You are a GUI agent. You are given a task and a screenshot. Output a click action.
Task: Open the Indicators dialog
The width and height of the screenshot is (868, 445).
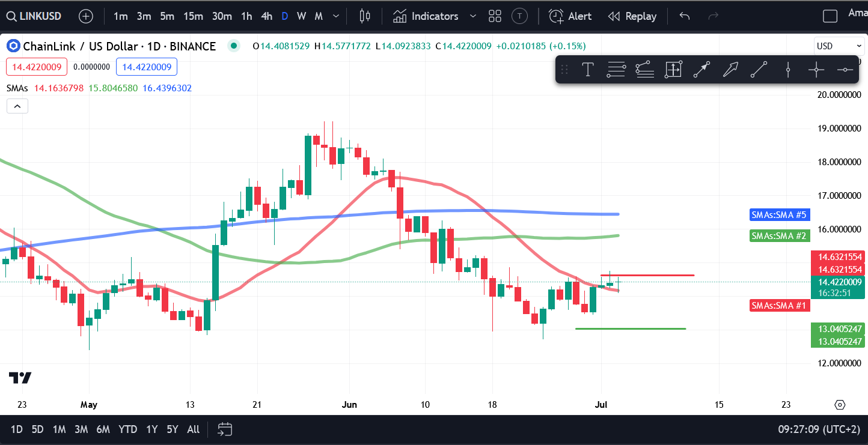pyautogui.click(x=426, y=16)
